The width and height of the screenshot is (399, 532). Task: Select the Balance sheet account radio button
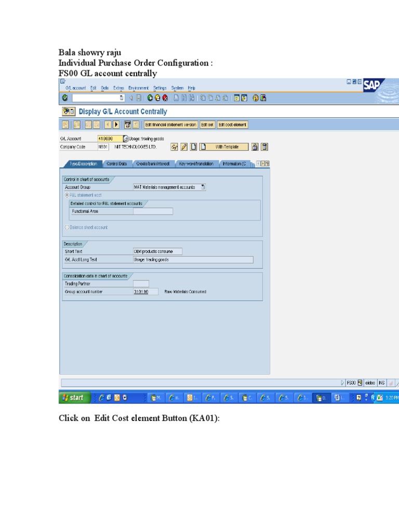(67, 228)
